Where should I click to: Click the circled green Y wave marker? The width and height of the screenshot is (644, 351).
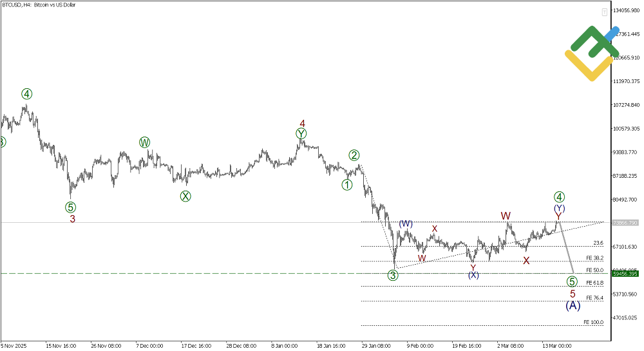(301, 134)
